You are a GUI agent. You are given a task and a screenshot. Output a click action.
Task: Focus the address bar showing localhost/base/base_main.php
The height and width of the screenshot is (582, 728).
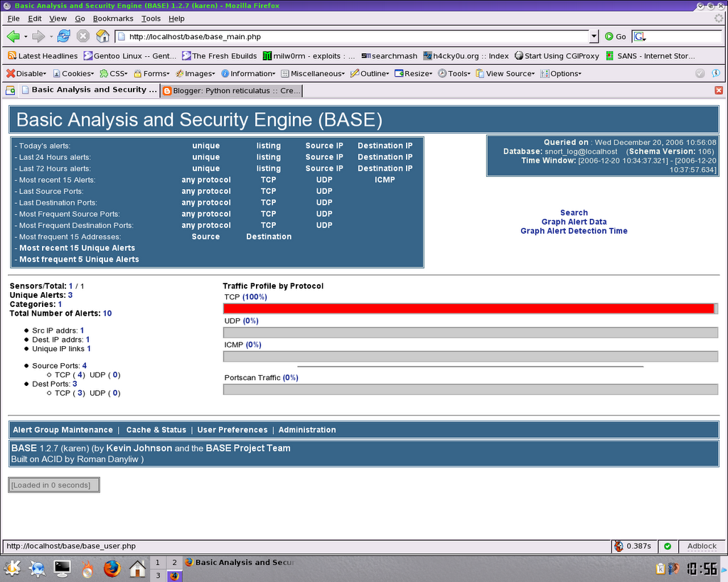353,37
